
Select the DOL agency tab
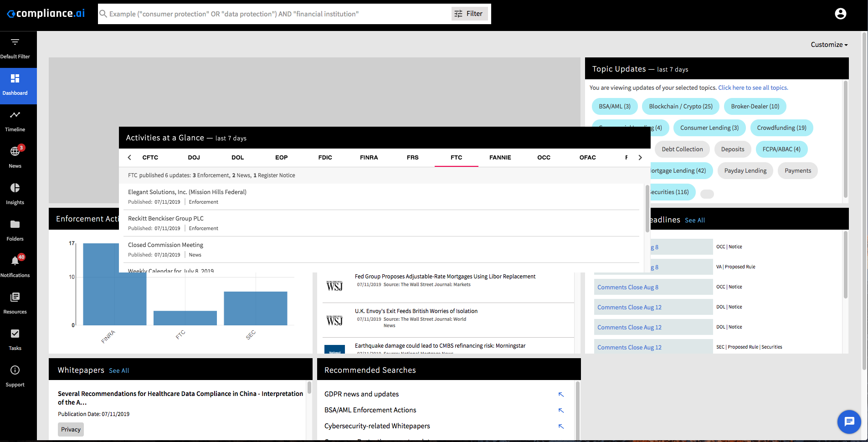tap(238, 157)
